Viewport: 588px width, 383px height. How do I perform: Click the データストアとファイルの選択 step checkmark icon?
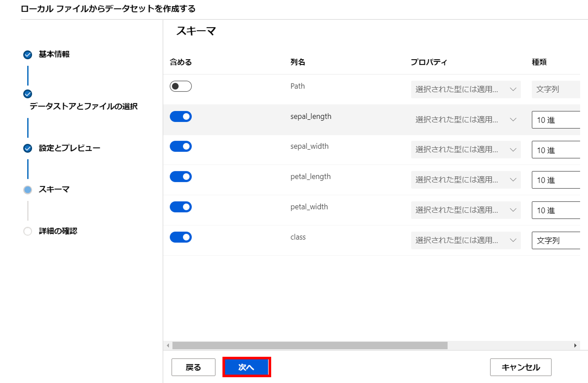(x=28, y=94)
